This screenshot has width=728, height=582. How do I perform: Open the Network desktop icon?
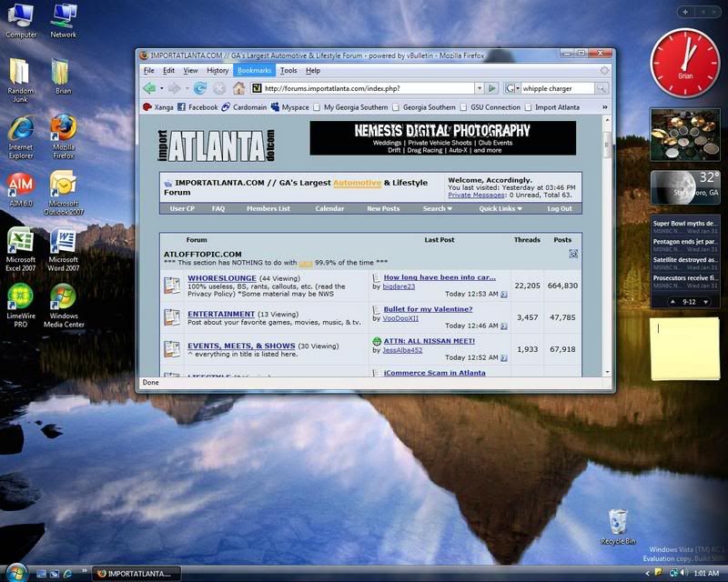coord(64,21)
